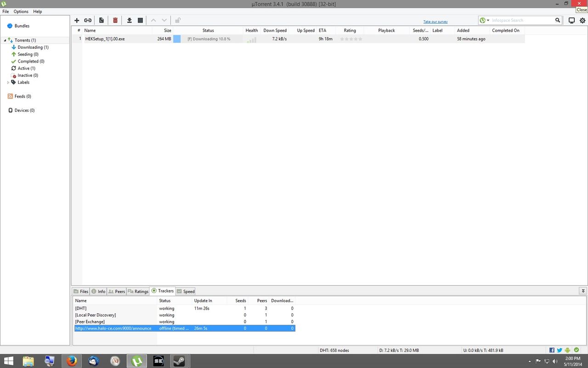Image resolution: width=588 pixels, height=368 pixels.
Task: Open the search provider dropdown arrow
Action: [x=488, y=20]
